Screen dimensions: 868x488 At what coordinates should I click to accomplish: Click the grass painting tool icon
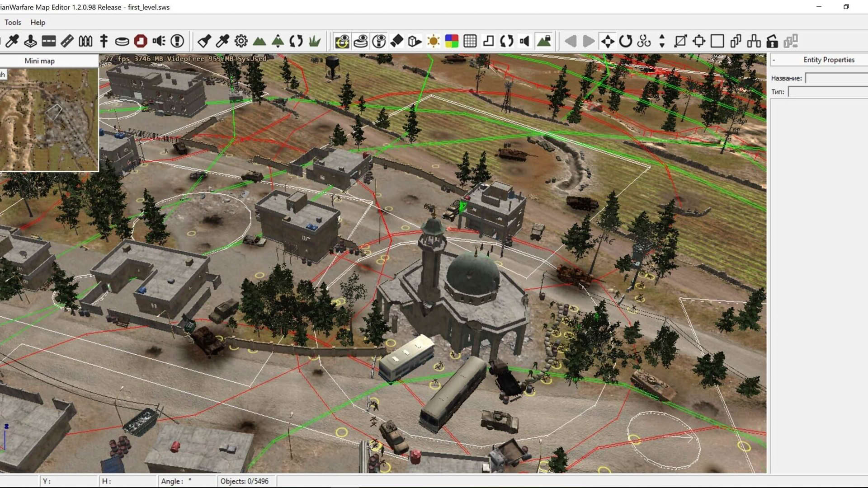(315, 41)
